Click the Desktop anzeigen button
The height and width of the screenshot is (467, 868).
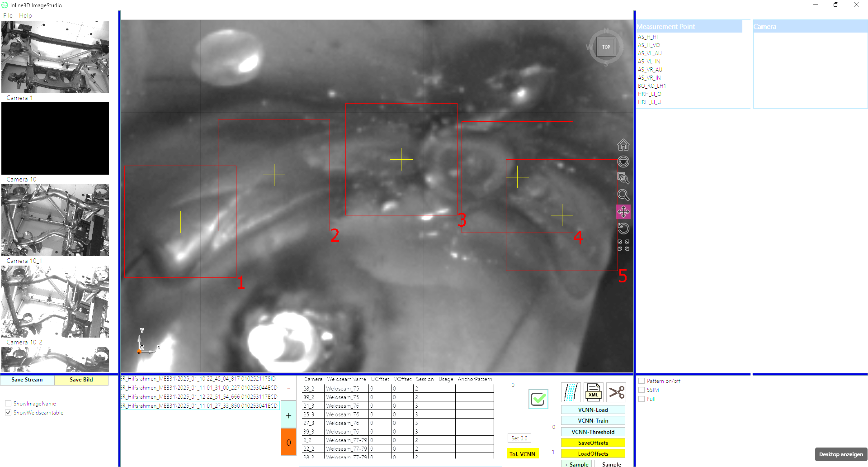coord(841,454)
